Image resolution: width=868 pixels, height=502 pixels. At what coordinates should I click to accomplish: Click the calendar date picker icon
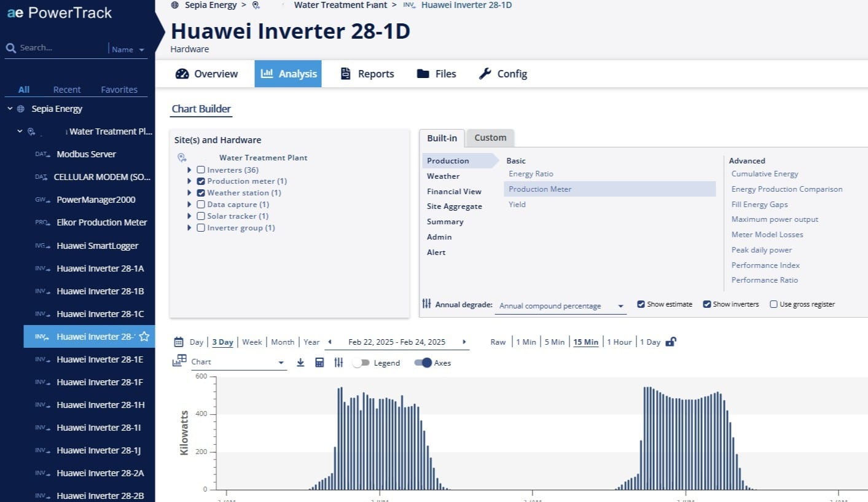(x=179, y=342)
